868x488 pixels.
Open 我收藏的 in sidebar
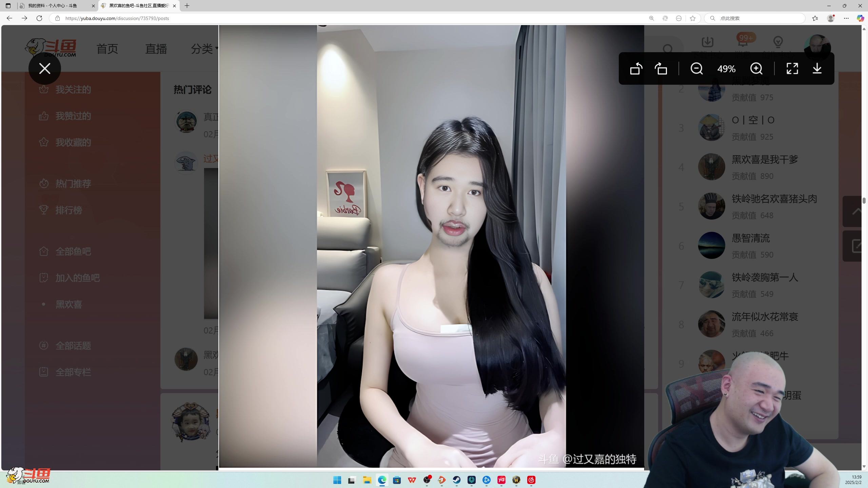pos(65,142)
